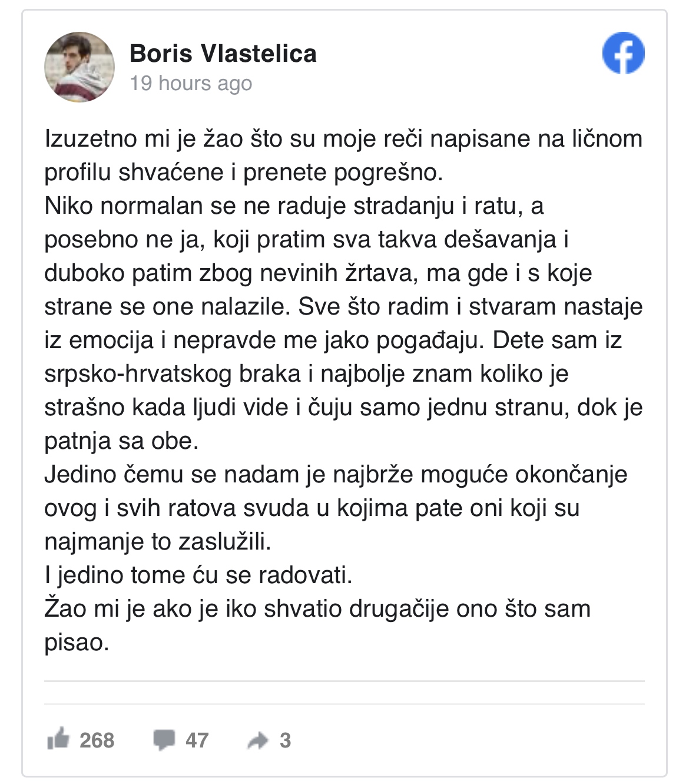This screenshot has height=784, width=689.
Task: Click the comment bubble icon
Action: point(164,740)
